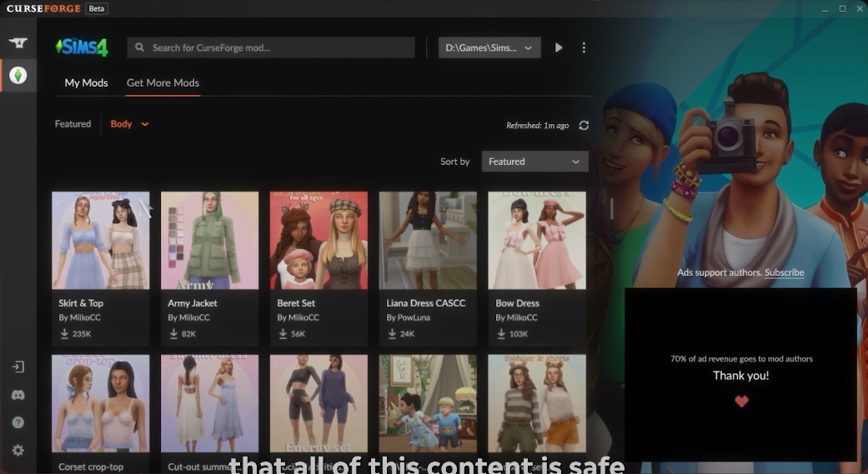
Task: Switch to the My Mods tab
Action: pyautogui.click(x=87, y=83)
